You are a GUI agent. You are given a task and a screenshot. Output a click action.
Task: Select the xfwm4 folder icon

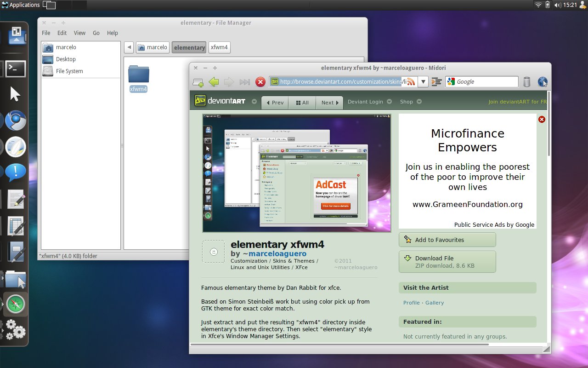pyautogui.click(x=138, y=74)
